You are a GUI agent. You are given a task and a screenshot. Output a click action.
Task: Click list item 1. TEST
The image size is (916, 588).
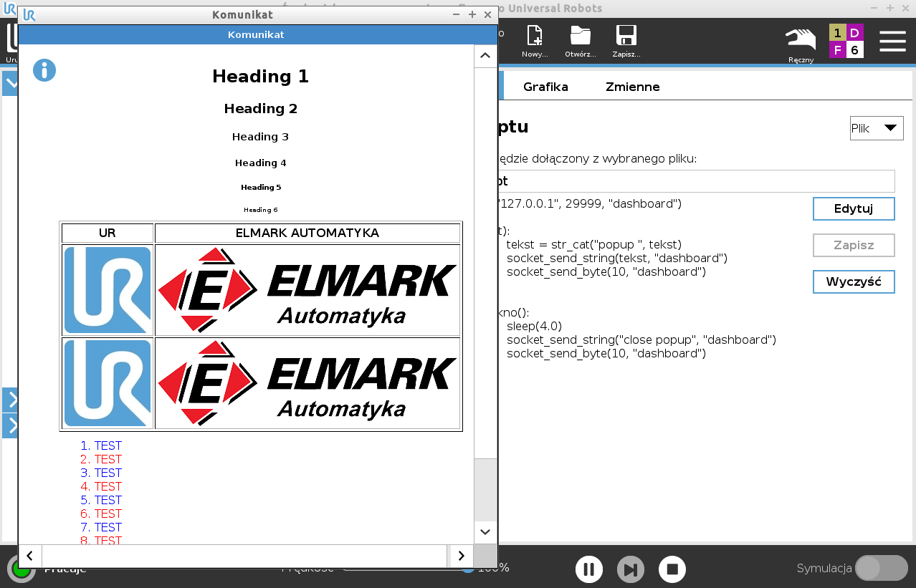point(101,445)
